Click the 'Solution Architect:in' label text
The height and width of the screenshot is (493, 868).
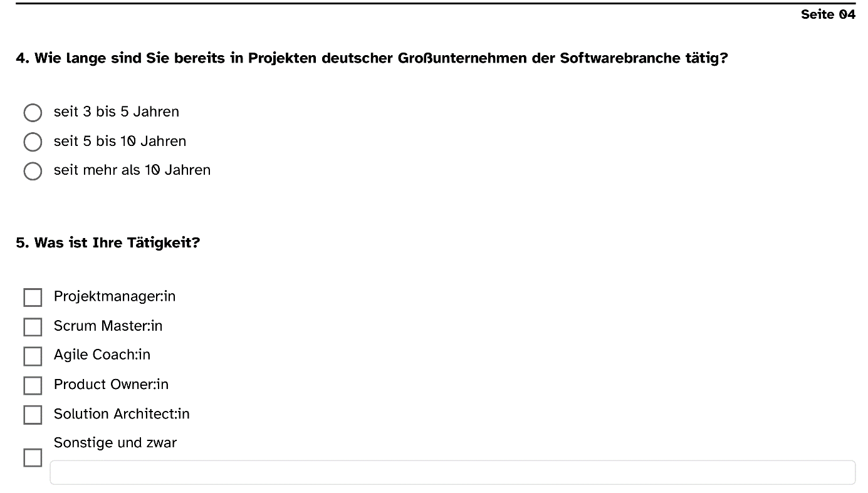(x=122, y=413)
